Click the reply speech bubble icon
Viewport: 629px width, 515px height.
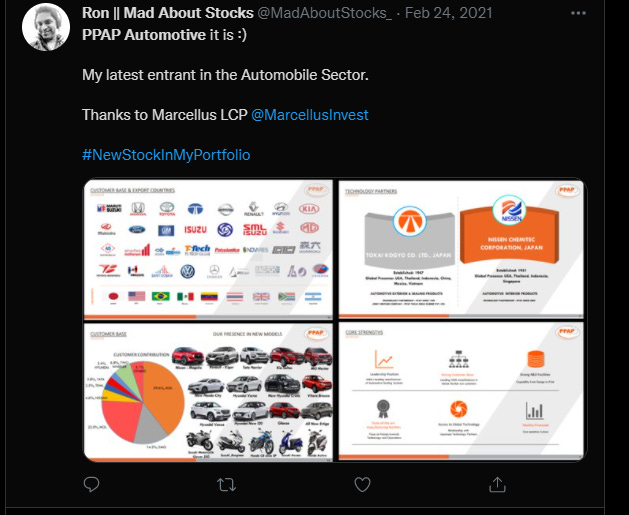coord(91,485)
